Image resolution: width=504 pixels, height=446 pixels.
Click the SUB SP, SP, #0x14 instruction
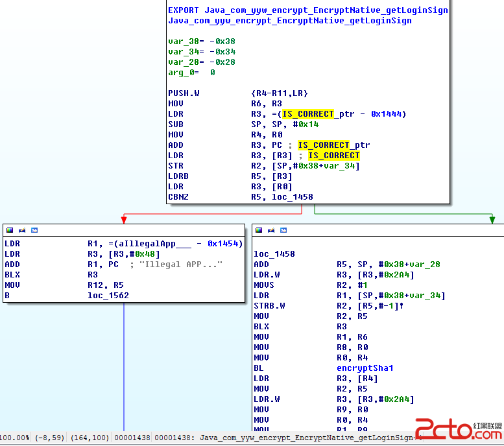pos(243,124)
